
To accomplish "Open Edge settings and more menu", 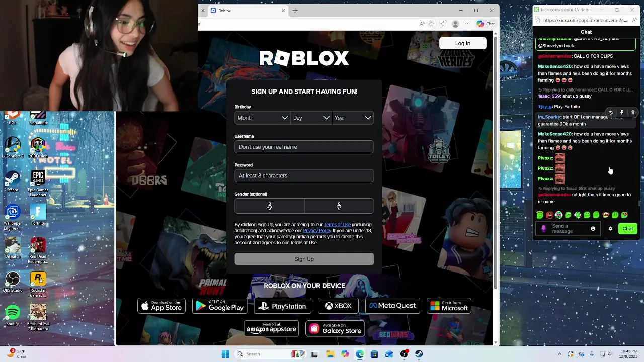I will (467, 24).
